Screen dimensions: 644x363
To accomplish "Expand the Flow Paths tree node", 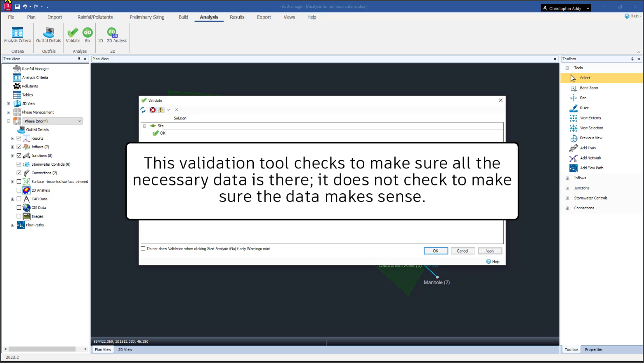I will pyautogui.click(x=12, y=225).
